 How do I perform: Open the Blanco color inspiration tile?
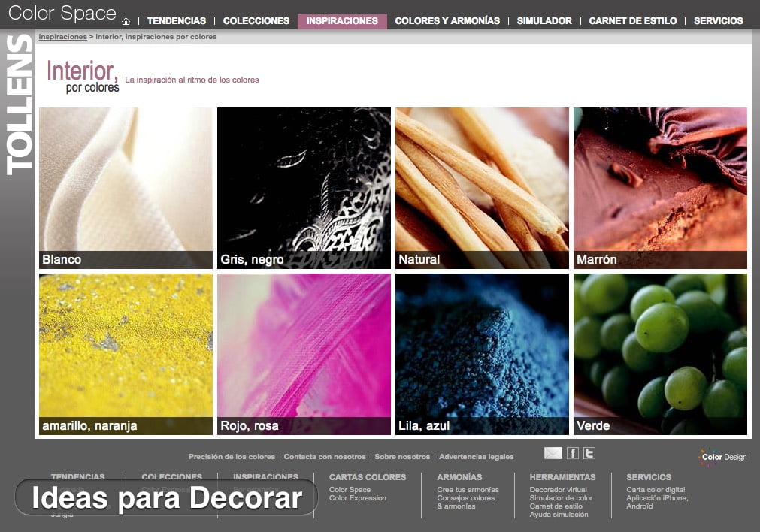tap(126, 188)
